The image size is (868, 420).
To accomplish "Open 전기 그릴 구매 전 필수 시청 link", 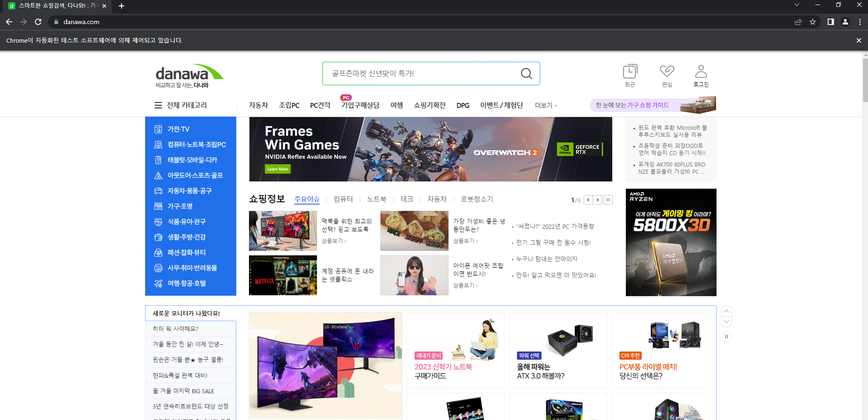I will [553, 243].
